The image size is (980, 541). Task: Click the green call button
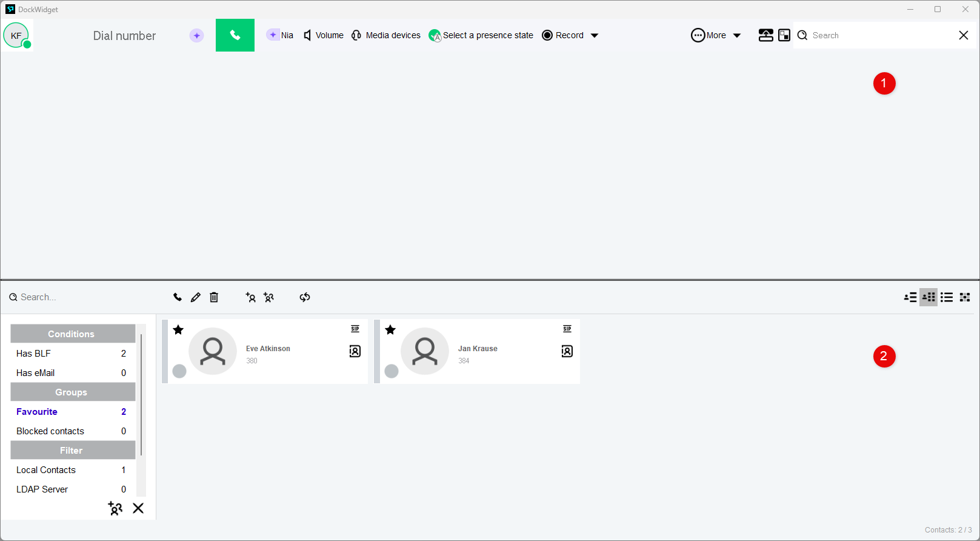[235, 35]
